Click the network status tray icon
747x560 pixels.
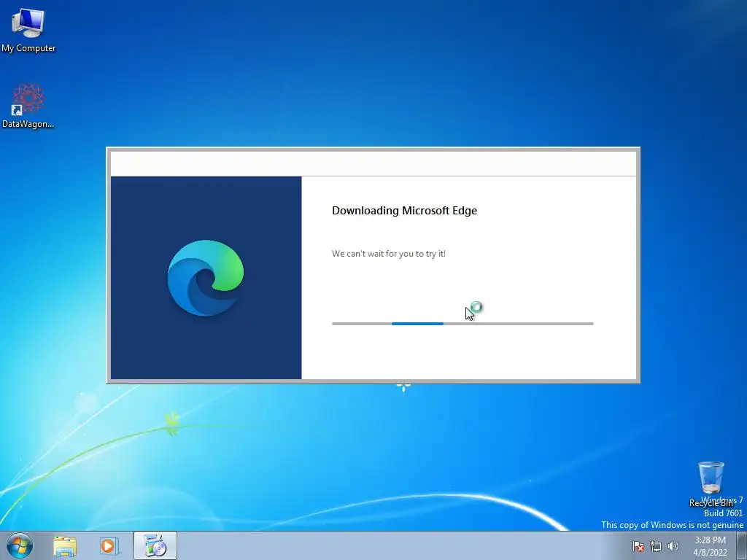656,546
